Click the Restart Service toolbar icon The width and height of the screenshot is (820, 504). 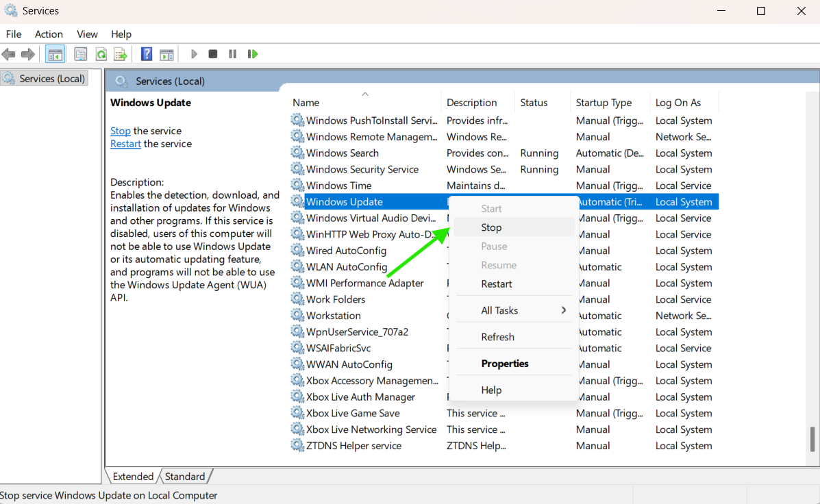[x=253, y=54]
